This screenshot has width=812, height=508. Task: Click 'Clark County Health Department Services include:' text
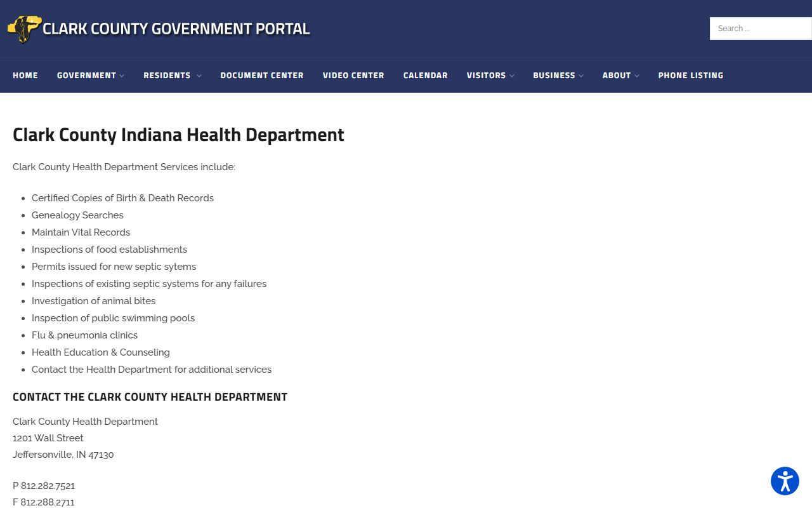tap(124, 167)
